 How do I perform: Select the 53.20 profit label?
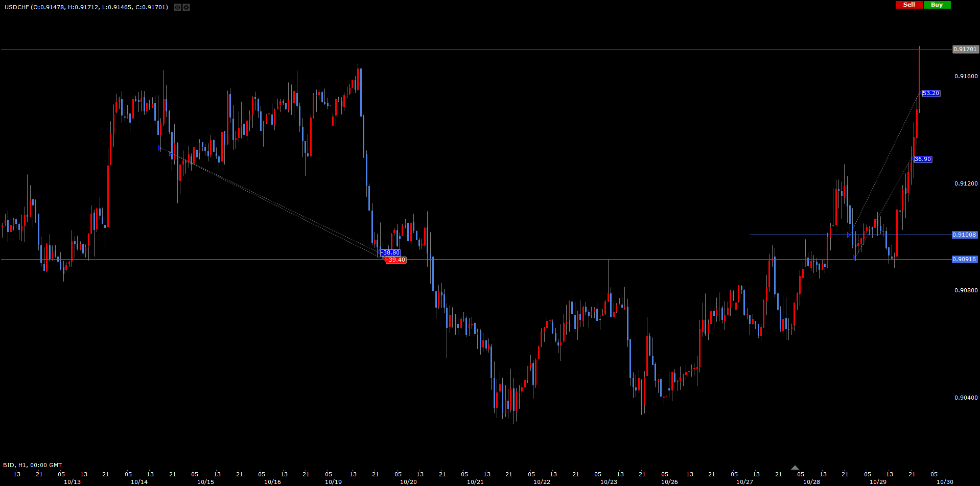click(931, 94)
